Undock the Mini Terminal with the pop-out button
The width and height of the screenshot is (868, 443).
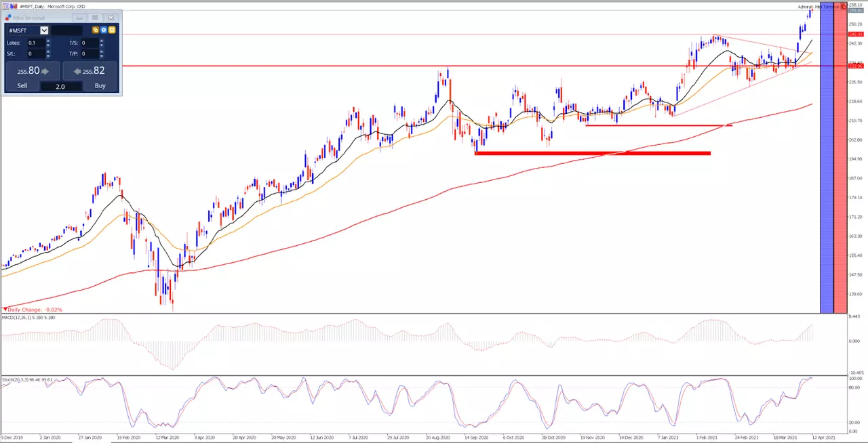coord(95,18)
